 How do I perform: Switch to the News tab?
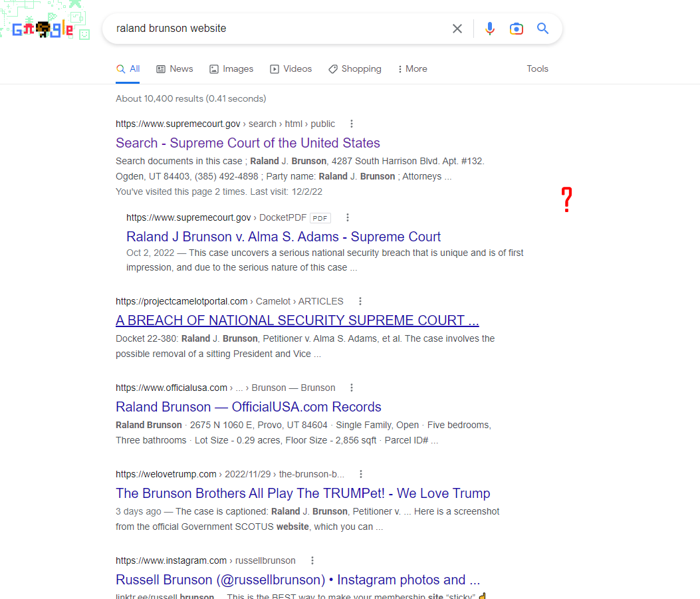pos(175,68)
